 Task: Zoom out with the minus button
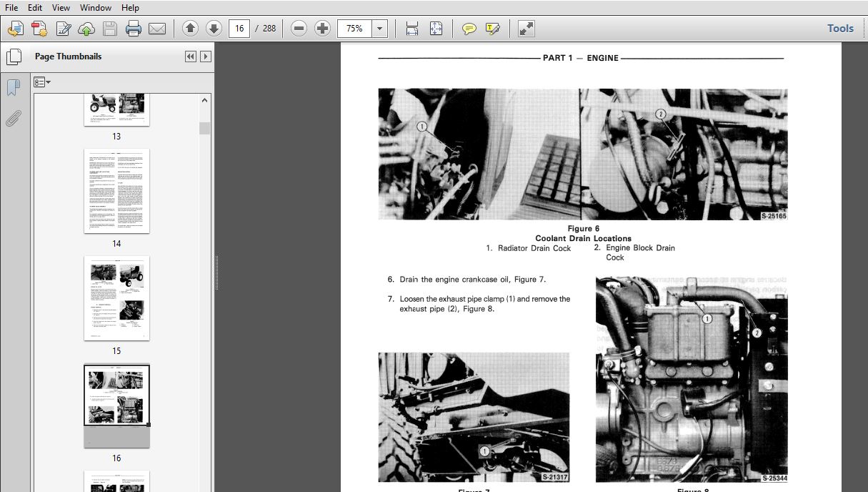299,29
